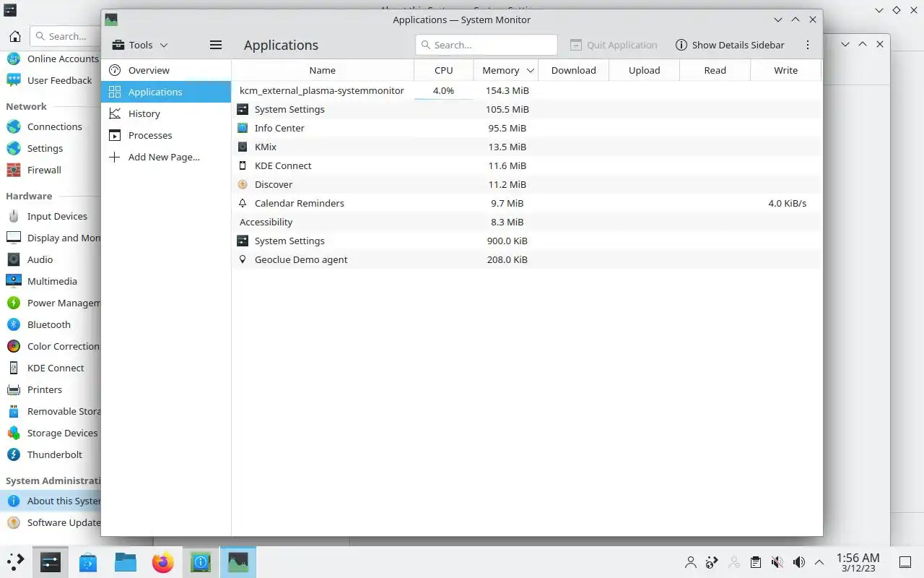Click the System Settings icon at 105.5 MiB row

coord(243,109)
